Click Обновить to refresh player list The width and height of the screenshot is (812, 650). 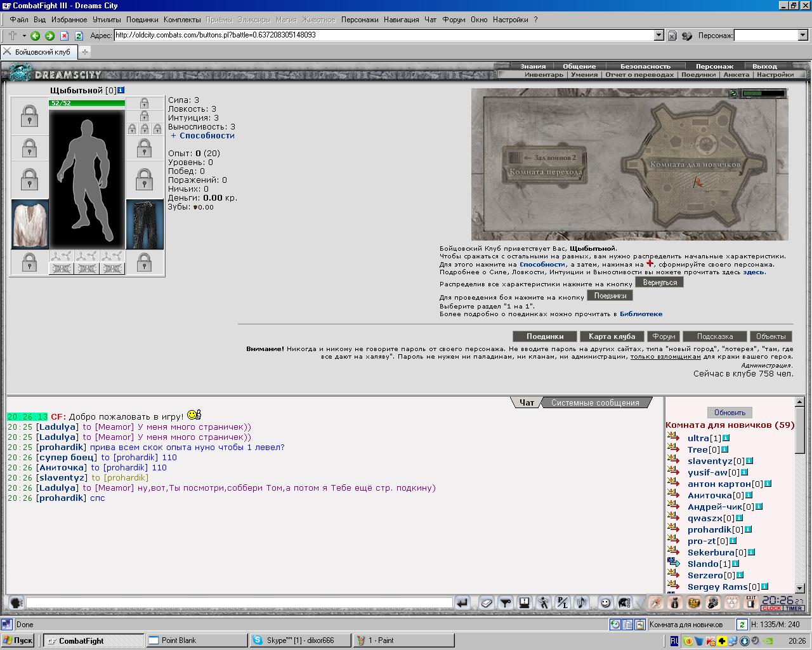pos(730,413)
